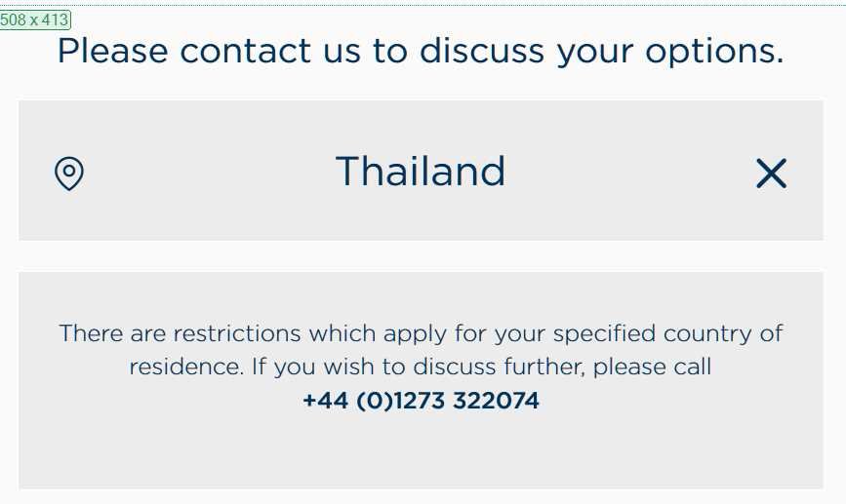Clear the Thailand selection with the X
The image size is (846, 504).
(x=771, y=173)
